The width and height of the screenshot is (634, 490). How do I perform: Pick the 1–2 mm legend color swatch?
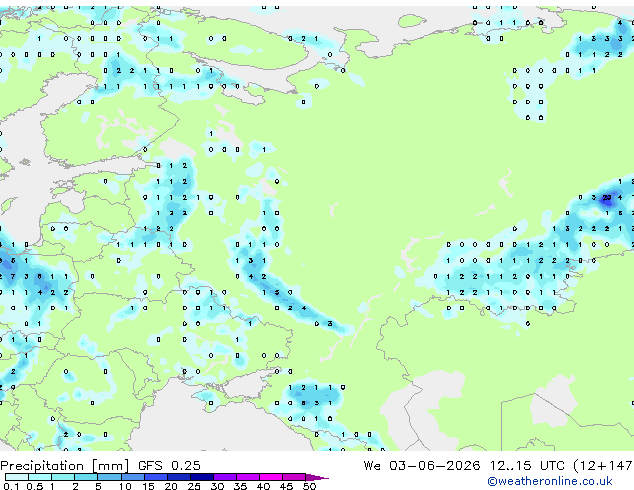coord(63,477)
